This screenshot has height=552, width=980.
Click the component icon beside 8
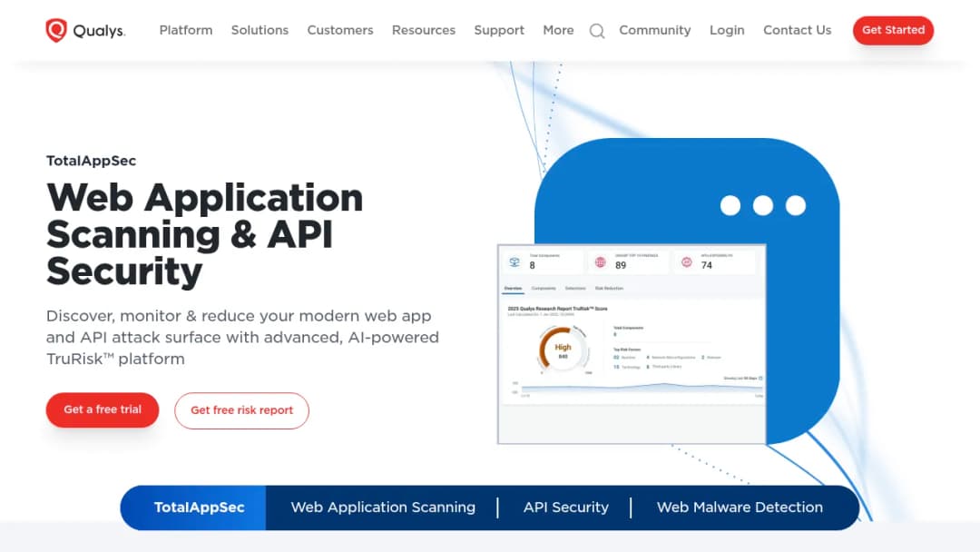pos(514,262)
